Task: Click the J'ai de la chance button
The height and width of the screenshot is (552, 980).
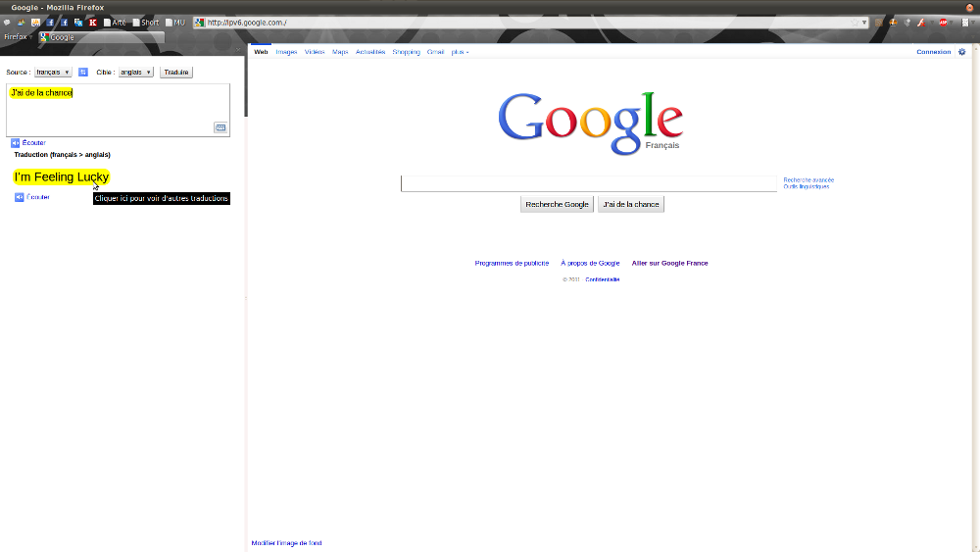Action: 630,204
